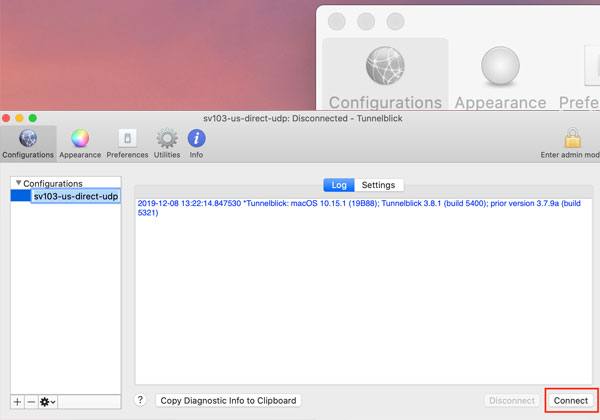Screen dimensions: 600x420
Task: Minimize Tunnelblick with the yellow button
Action: click(19, 118)
